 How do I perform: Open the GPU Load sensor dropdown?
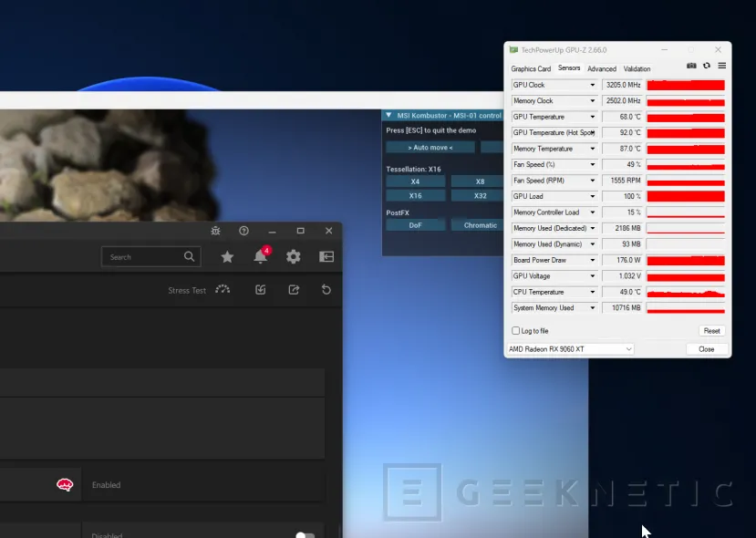coord(593,196)
